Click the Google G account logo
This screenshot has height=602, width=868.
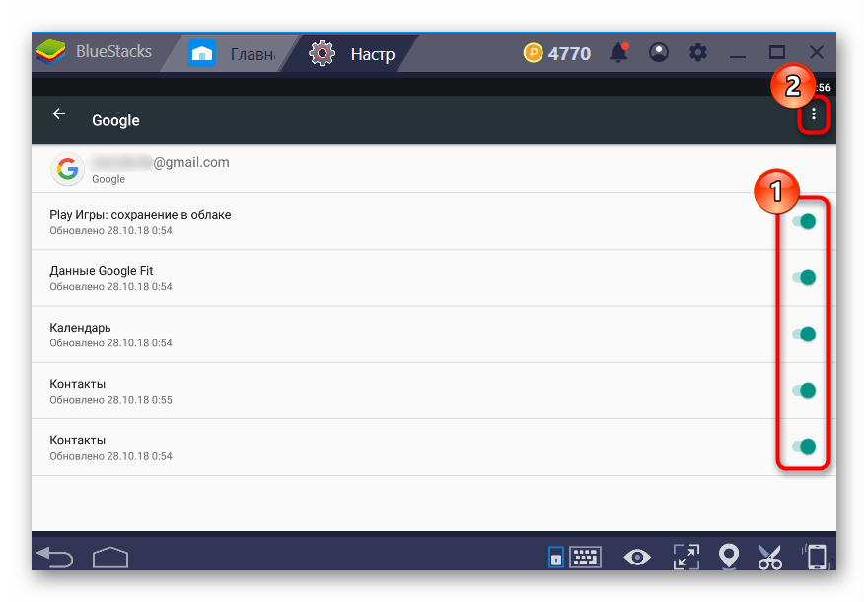[67, 169]
